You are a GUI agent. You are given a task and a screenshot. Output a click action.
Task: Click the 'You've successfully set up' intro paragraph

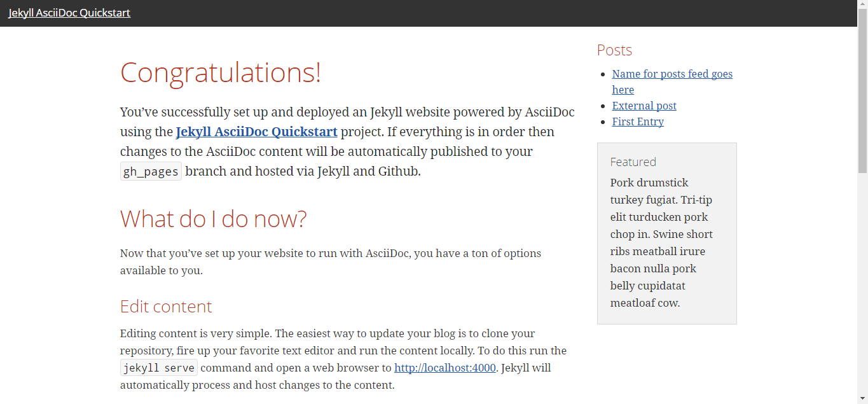(347, 142)
